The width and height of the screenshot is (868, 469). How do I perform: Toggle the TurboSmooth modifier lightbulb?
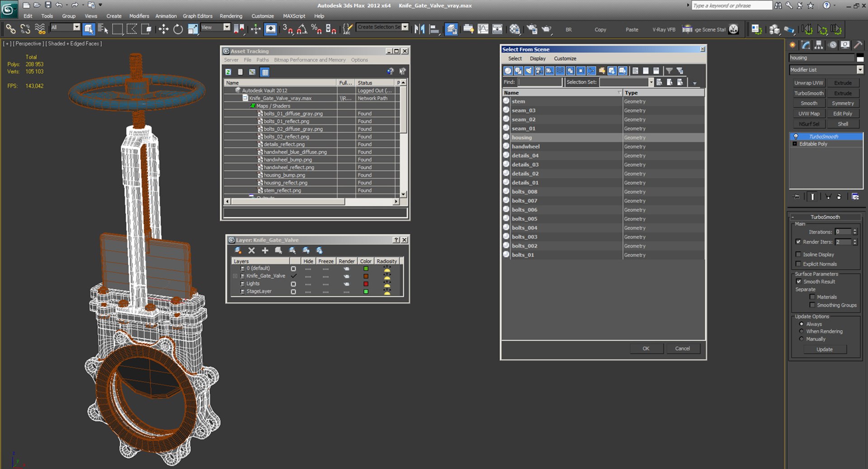pyautogui.click(x=796, y=136)
